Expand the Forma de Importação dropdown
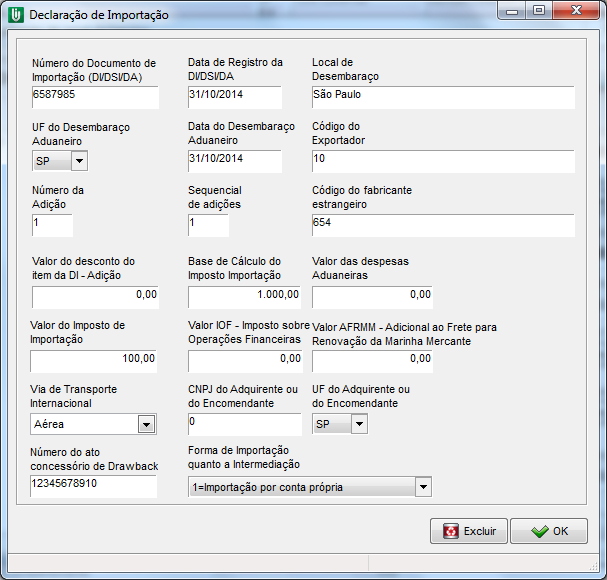 423,487
